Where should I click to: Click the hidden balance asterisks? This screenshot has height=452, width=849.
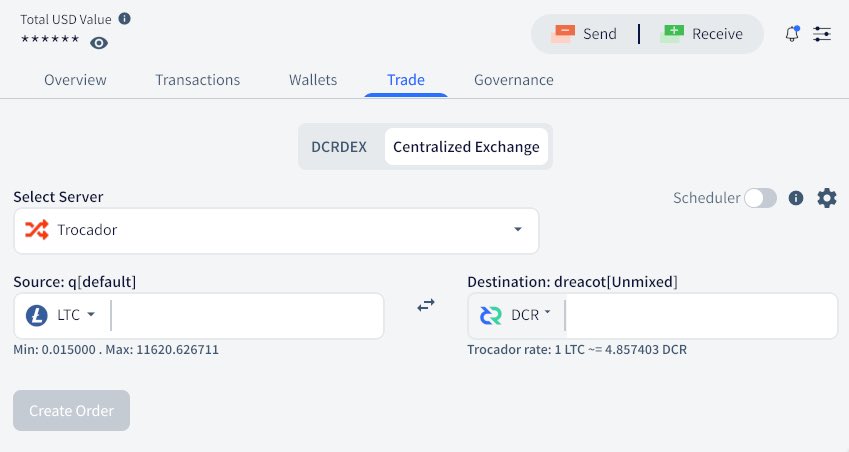coord(50,39)
